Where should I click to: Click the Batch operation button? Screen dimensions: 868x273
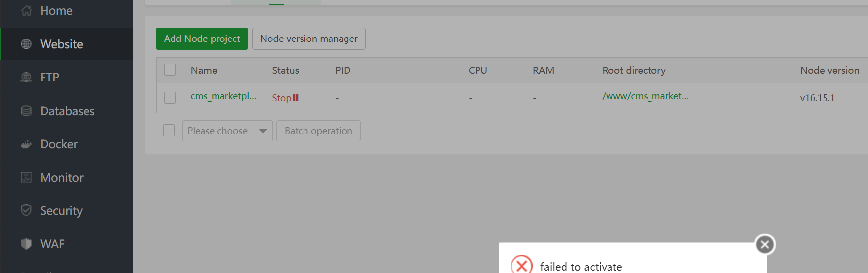click(x=318, y=131)
